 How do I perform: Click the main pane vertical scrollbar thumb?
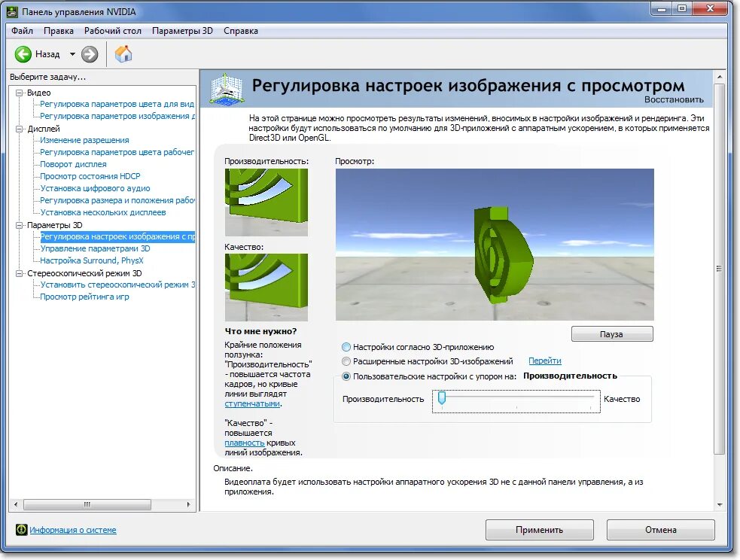coord(719,269)
